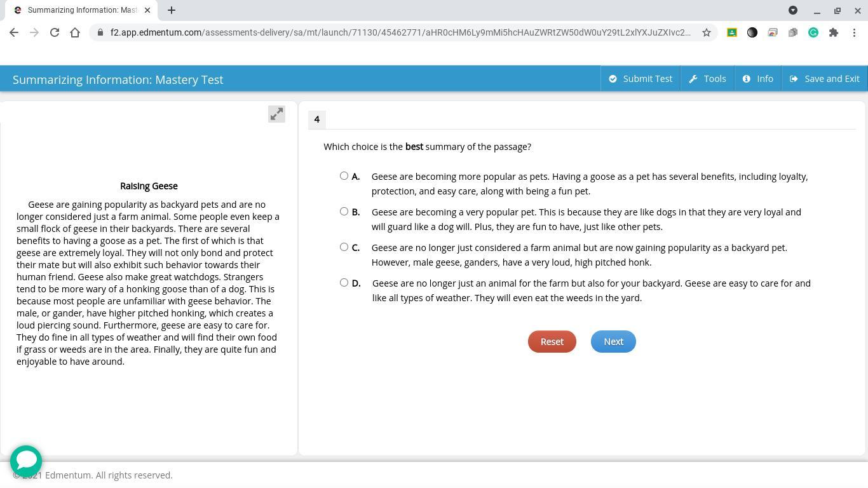Screen dimensions: 868x488
Task: Go forward in browser history
Action: (x=34, y=32)
